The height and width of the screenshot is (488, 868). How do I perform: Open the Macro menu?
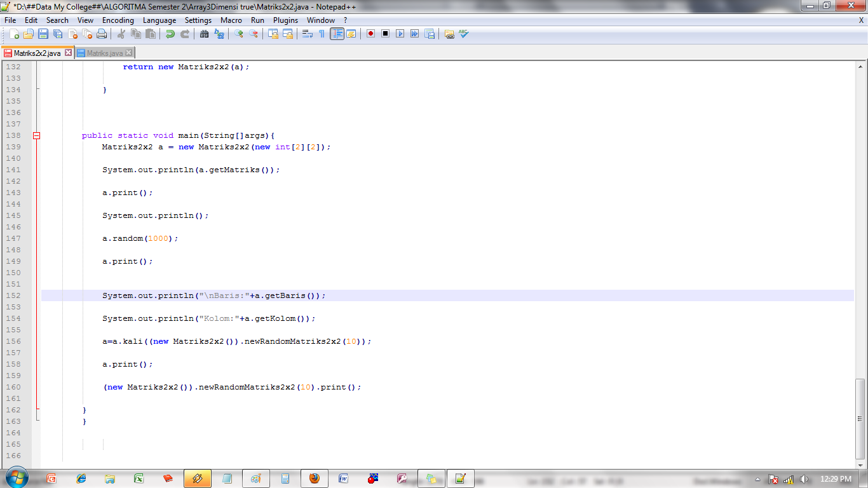coord(231,20)
